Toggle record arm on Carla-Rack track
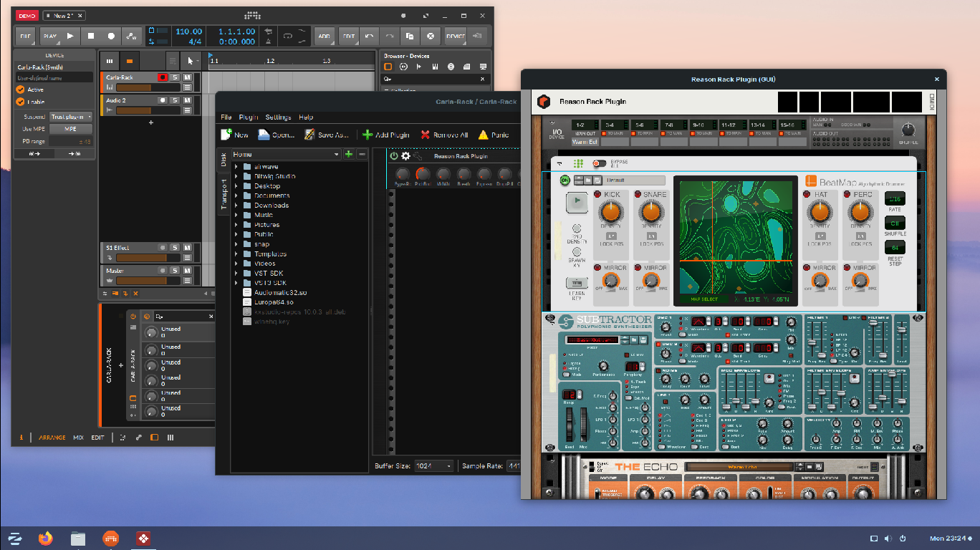980x550 pixels. click(x=163, y=77)
